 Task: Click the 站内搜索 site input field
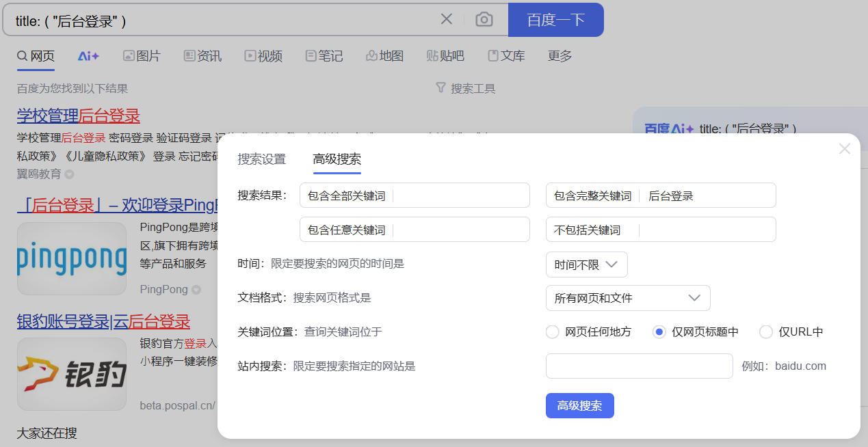click(x=639, y=366)
